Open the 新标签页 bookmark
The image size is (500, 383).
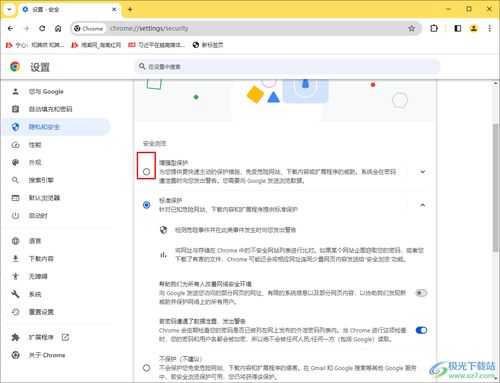coord(208,45)
